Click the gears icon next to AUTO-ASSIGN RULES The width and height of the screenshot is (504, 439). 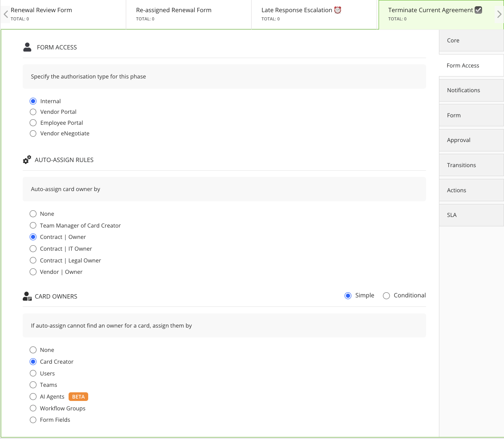click(27, 159)
